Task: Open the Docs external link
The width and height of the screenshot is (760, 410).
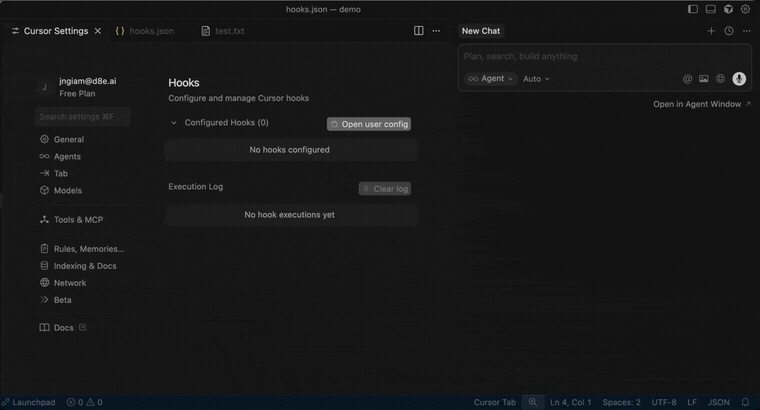Action: click(63, 328)
